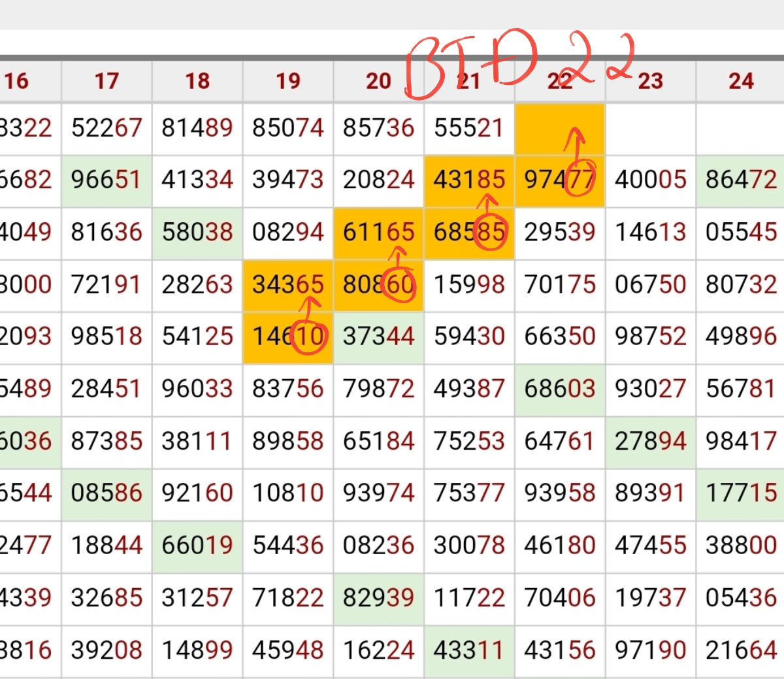Tap the number 08294
Viewport: 784px width, 679px height.
coord(288,232)
